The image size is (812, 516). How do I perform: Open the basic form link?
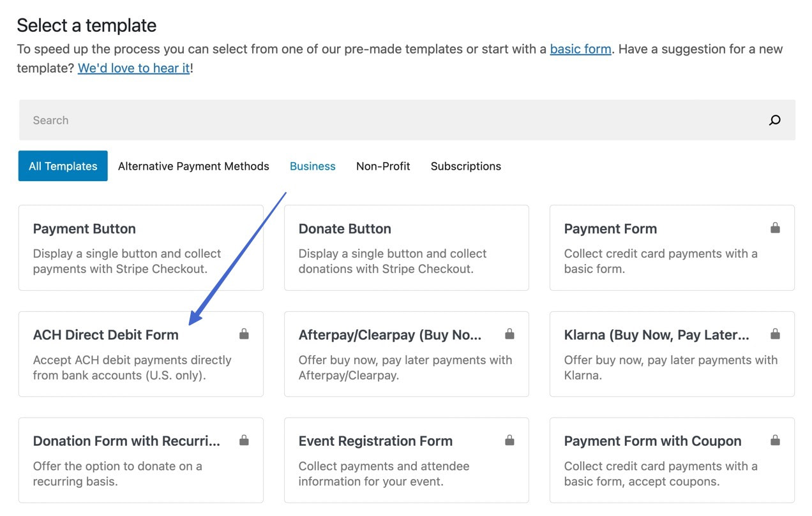580,49
